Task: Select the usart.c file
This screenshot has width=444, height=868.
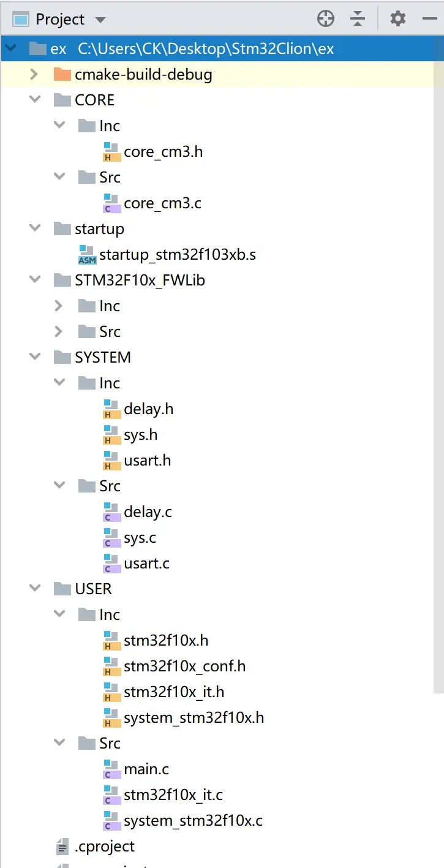Action: tap(137, 563)
